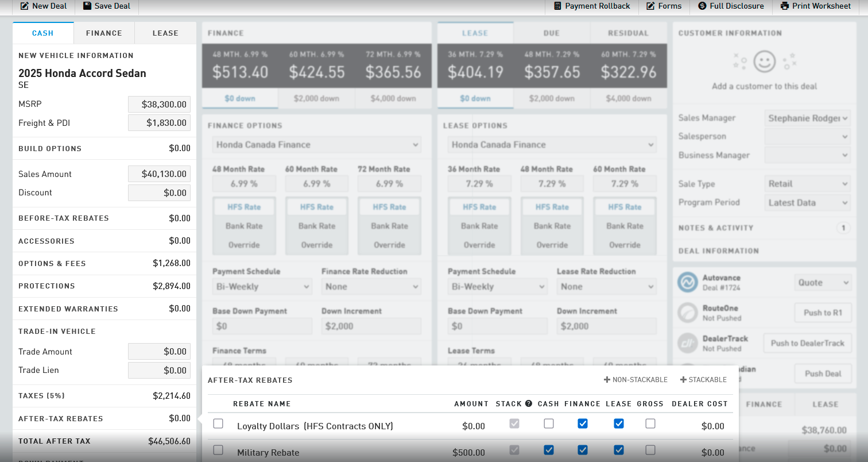868x462 pixels.
Task: Click the Trade Amount field
Action: (x=159, y=352)
